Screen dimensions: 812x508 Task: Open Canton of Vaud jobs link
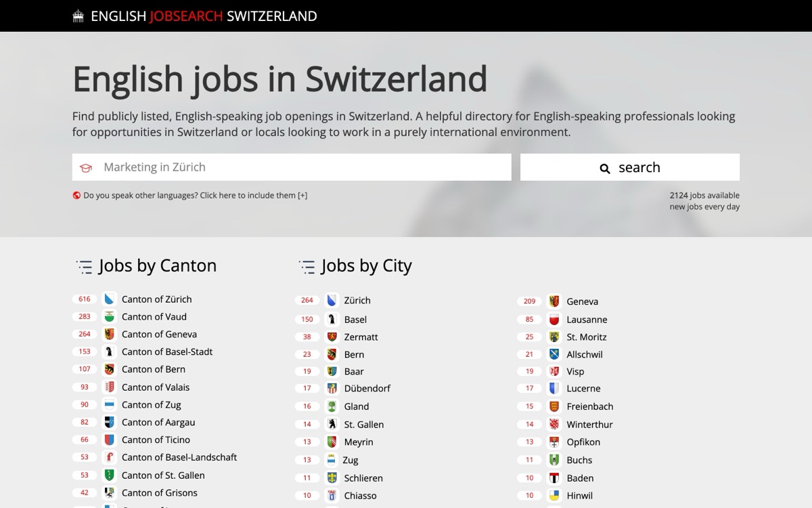pyautogui.click(x=154, y=316)
